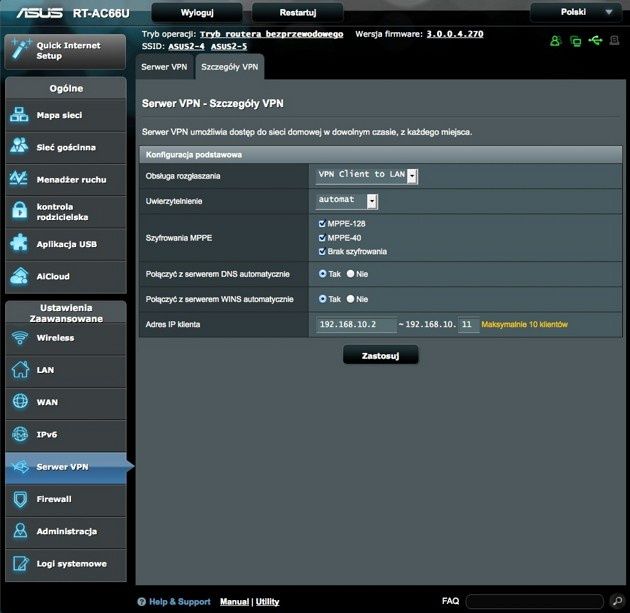Image resolution: width=630 pixels, height=613 pixels.
Task: Click the Ustawienia Zaawansowane sidebar heading
Action: pyautogui.click(x=66, y=313)
